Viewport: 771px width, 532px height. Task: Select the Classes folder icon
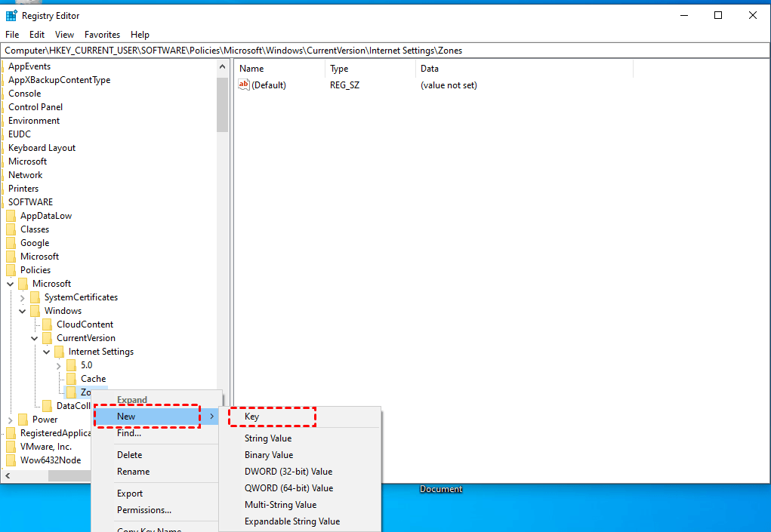tap(11, 229)
